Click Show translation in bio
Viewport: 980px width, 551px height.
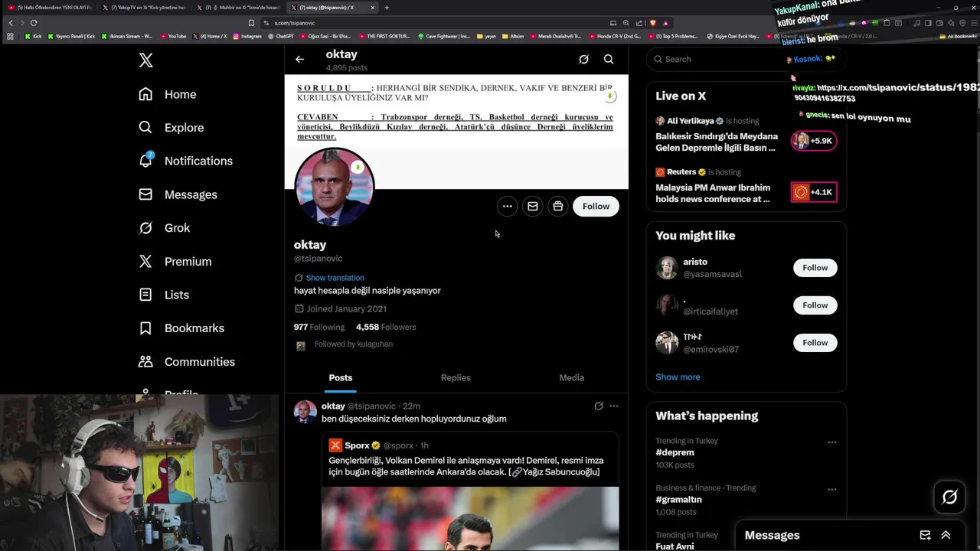335,278
